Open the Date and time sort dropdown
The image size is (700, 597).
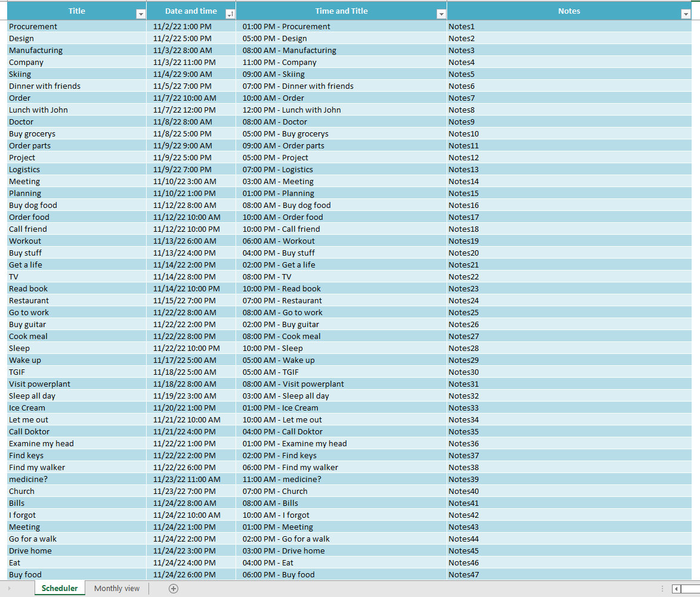point(230,14)
